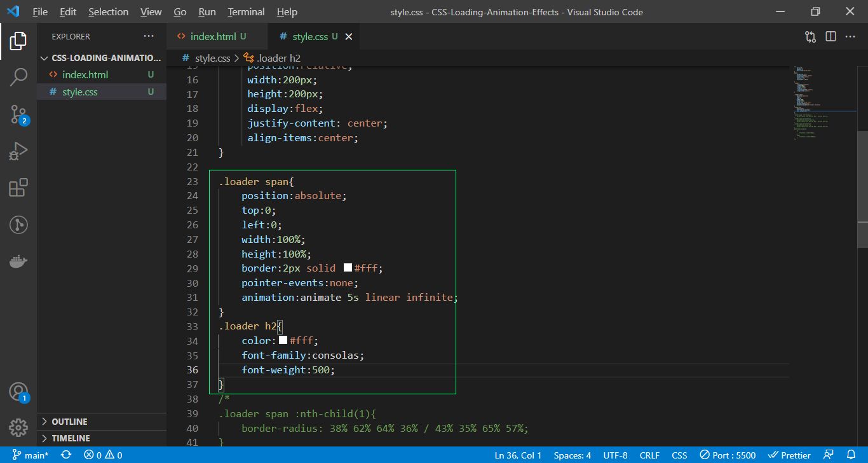
Task: Open the Docker view in activity bar
Action: [x=18, y=262]
